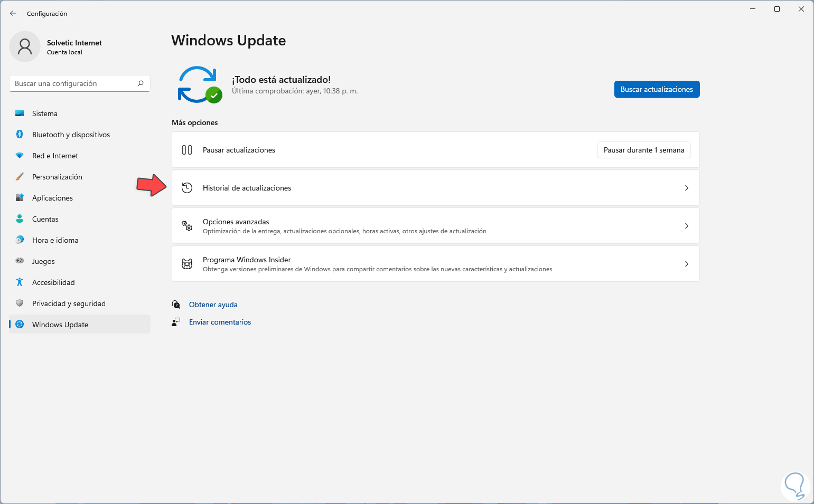Open the Aplicaciones section
Image resolution: width=814 pixels, height=504 pixels.
coord(80,198)
